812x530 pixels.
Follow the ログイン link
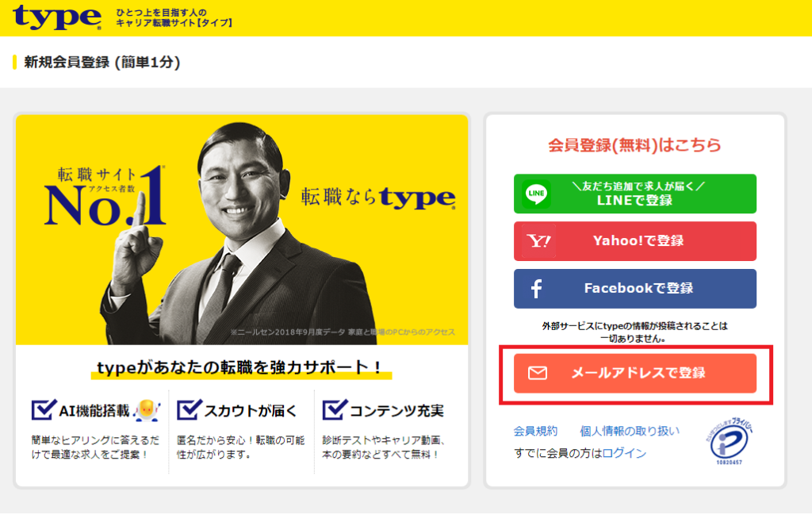click(624, 453)
